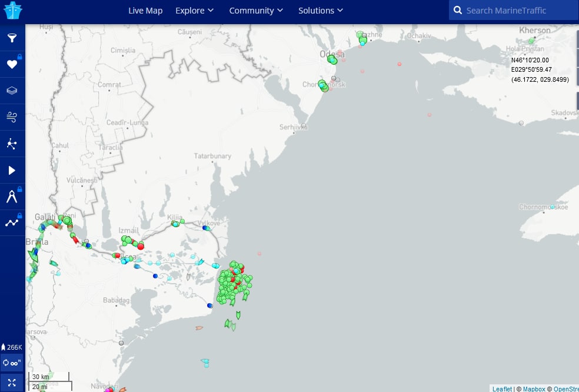Image resolution: width=579 pixels, height=392 pixels.
Task: Click the MarineTraffic ship logo
Action: [x=12, y=11]
